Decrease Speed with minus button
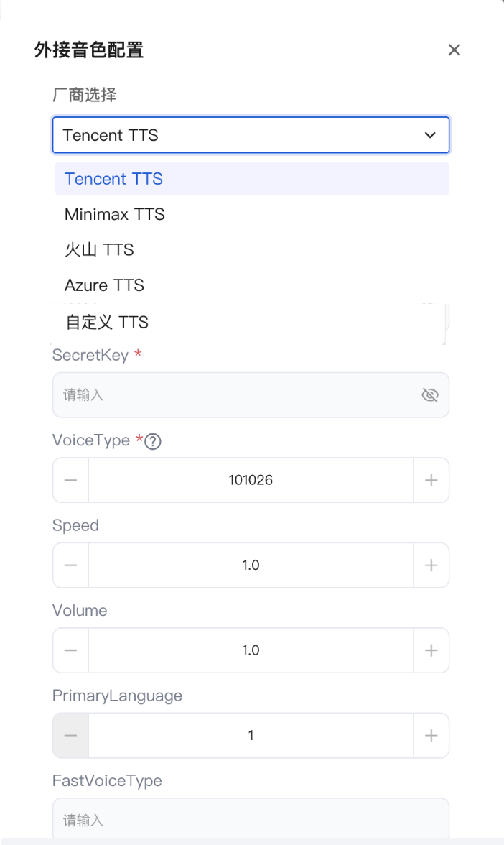The image size is (504, 845). tap(70, 565)
